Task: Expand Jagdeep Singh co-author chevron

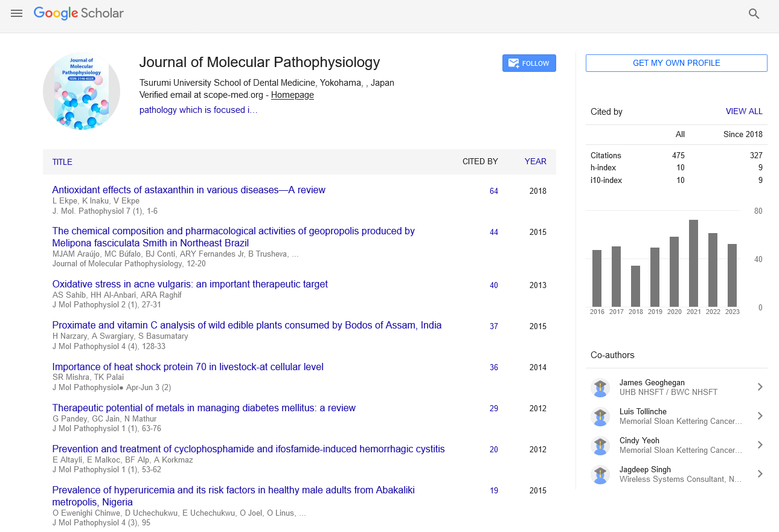Action: (x=760, y=474)
